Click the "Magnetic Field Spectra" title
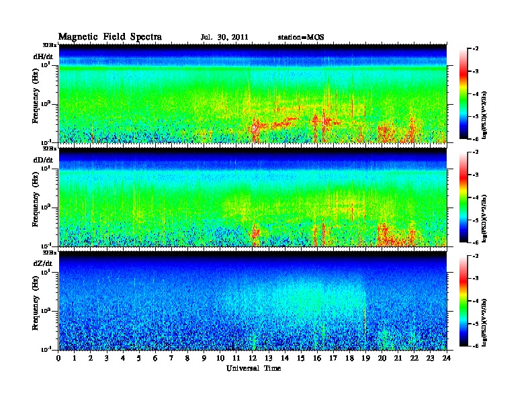The height and width of the screenshot is (411, 532). pos(110,37)
